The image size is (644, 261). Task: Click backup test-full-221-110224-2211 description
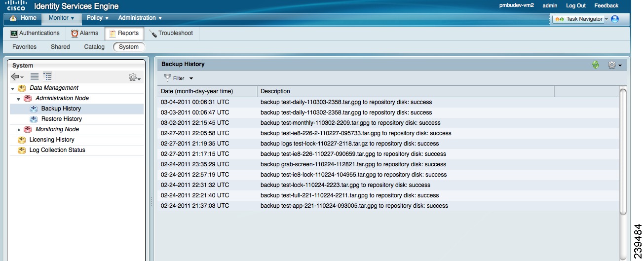(x=350, y=195)
